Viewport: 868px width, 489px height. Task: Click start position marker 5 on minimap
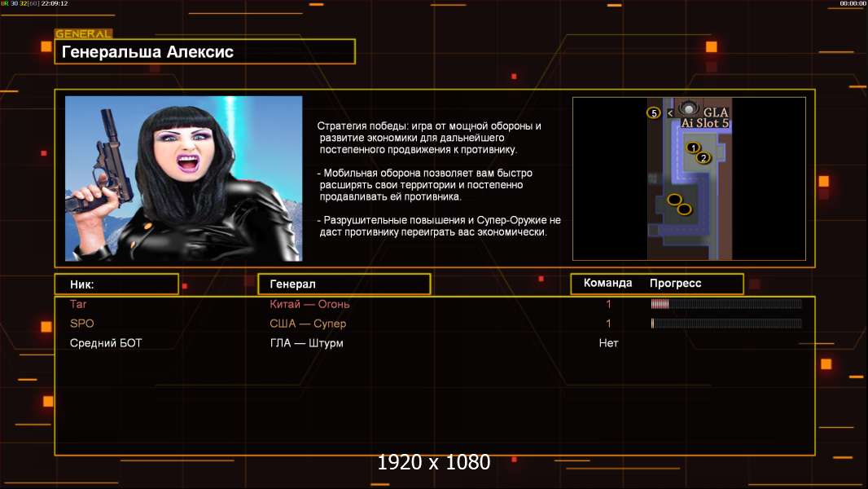pyautogui.click(x=654, y=113)
